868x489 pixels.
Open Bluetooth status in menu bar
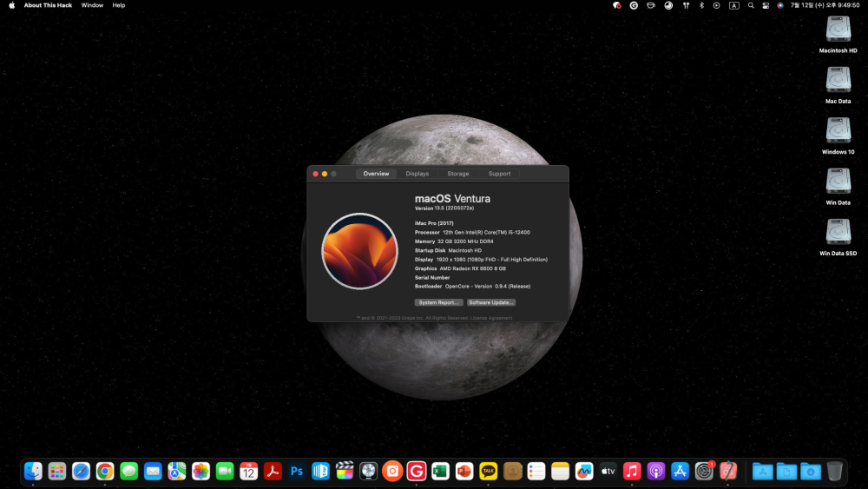coord(701,5)
